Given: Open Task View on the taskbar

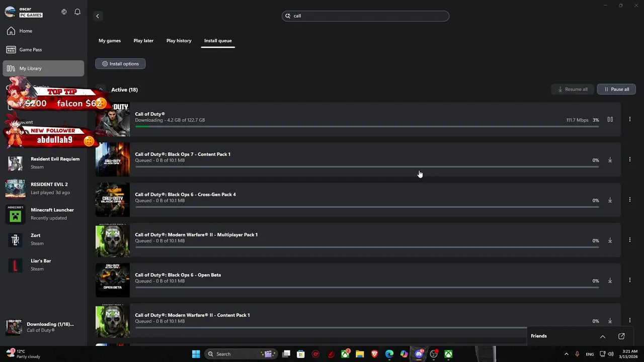Looking at the screenshot, I should coord(286,354).
